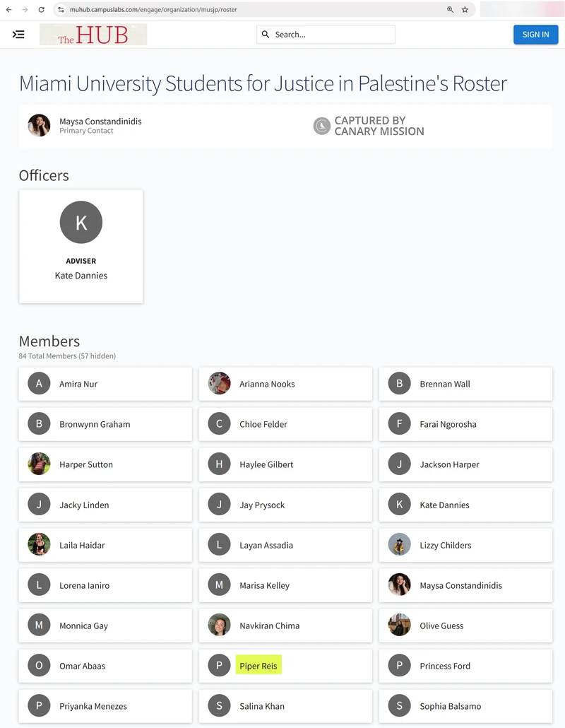This screenshot has width=565, height=728.
Task: Click Jackson Harper's J avatar
Action: [400, 464]
